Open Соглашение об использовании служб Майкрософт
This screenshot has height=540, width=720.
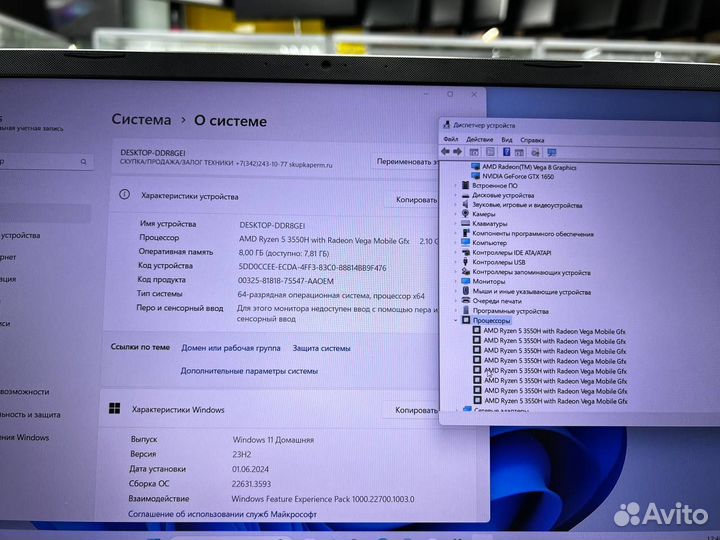(222, 514)
